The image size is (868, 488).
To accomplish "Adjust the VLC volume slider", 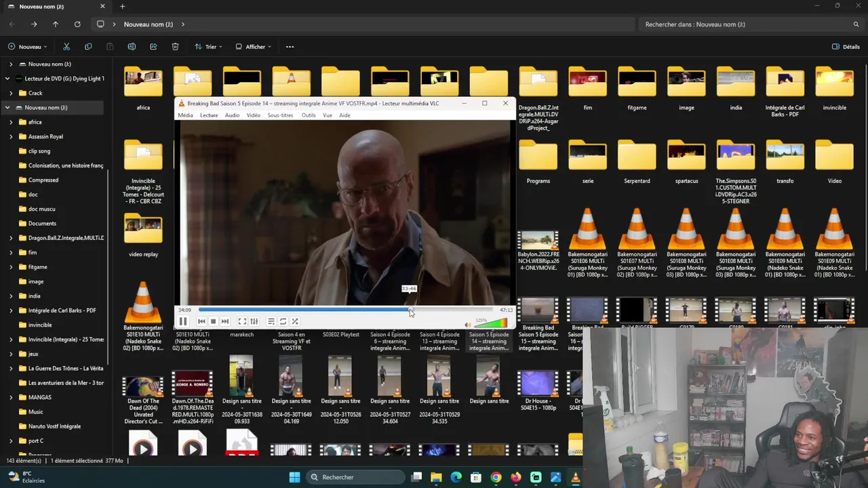I will (490, 323).
